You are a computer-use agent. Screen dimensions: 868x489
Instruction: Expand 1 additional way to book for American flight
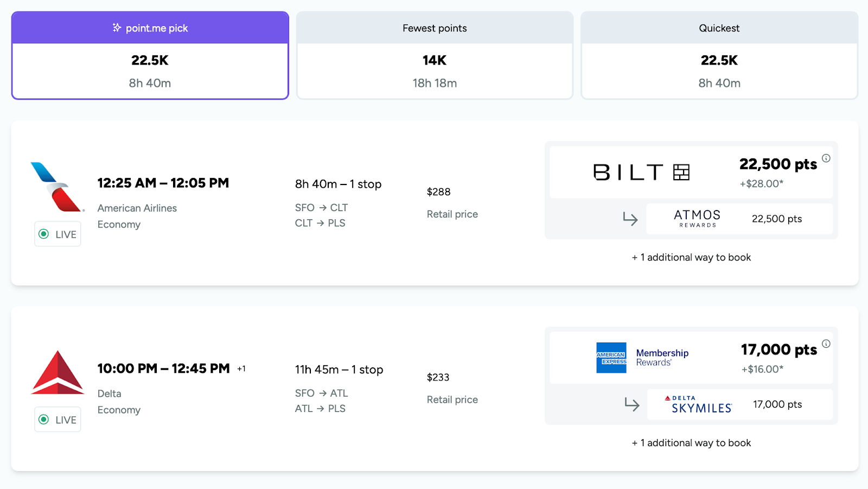[691, 257]
